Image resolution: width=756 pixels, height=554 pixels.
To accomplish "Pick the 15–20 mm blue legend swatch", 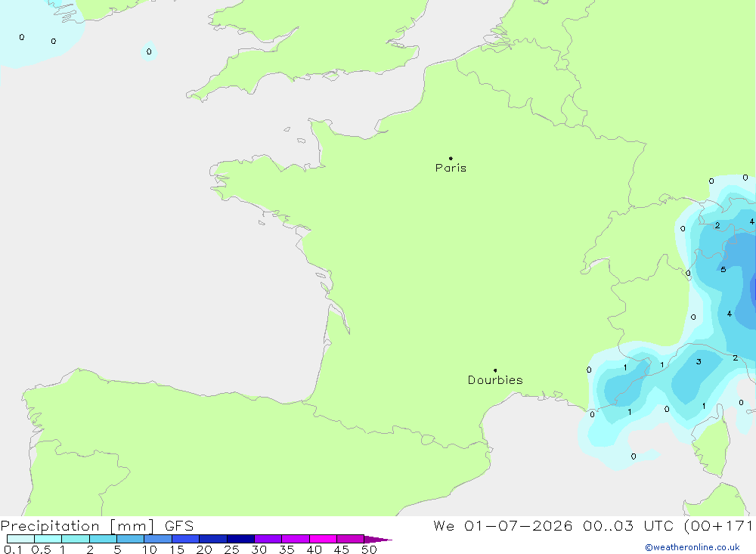I will pos(186,539).
